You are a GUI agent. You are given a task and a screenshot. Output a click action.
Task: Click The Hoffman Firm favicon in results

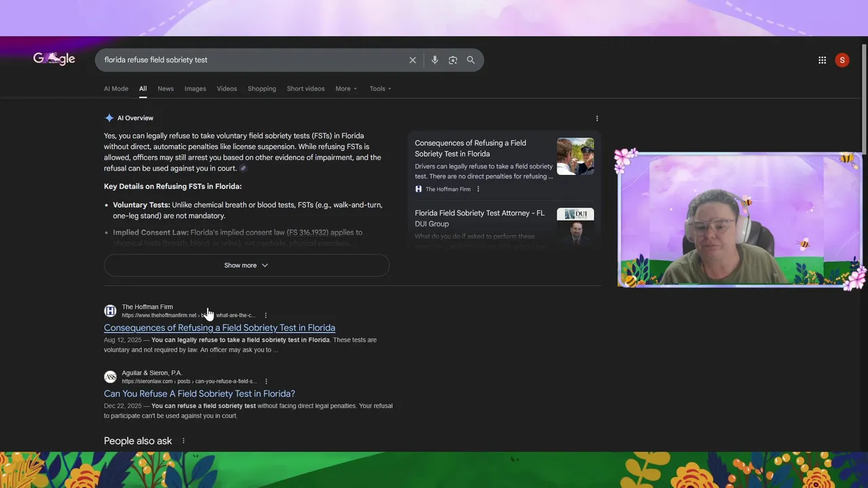point(110,311)
